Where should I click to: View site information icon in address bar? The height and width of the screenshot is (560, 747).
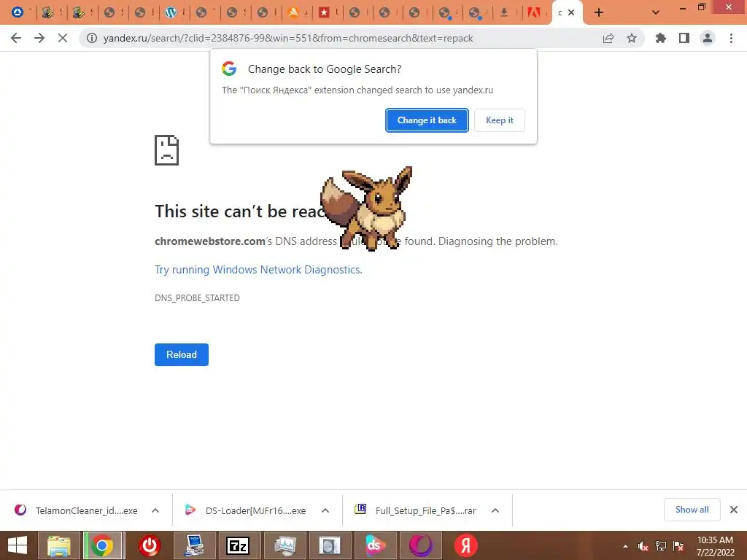coord(91,38)
